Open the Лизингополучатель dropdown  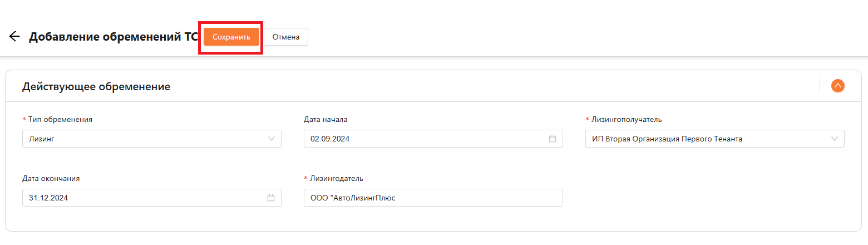pos(707,139)
